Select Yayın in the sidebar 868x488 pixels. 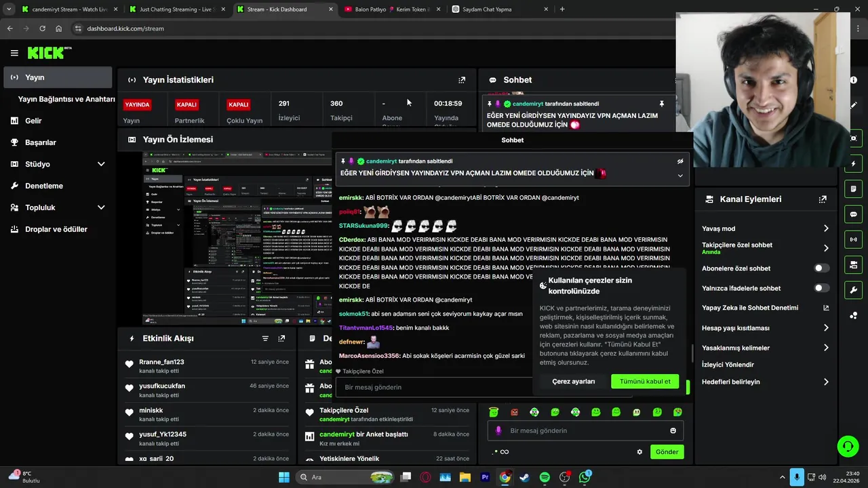(x=57, y=77)
